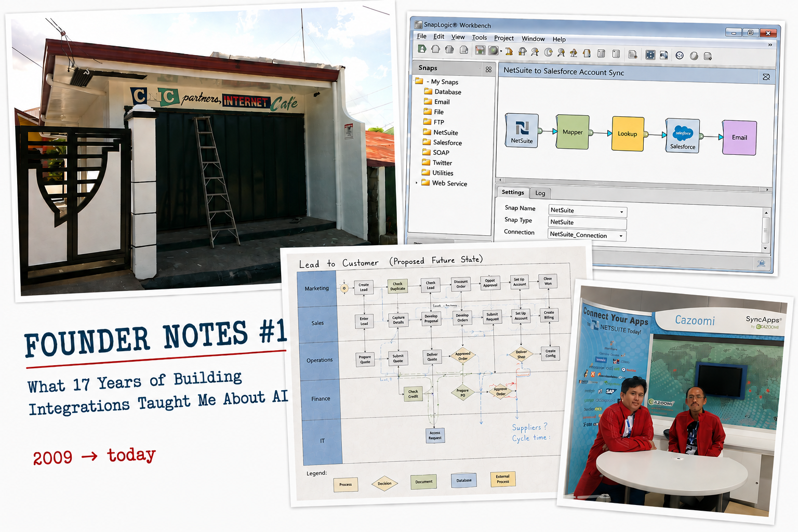Click the Snap Type field containing NetSuite
798x532 pixels.
pyautogui.click(x=587, y=222)
